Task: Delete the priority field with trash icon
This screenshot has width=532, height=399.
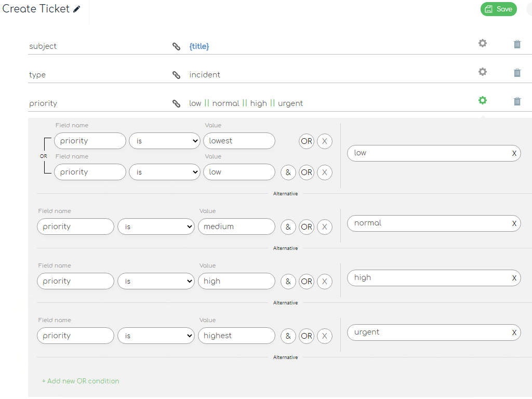Action: (x=517, y=101)
